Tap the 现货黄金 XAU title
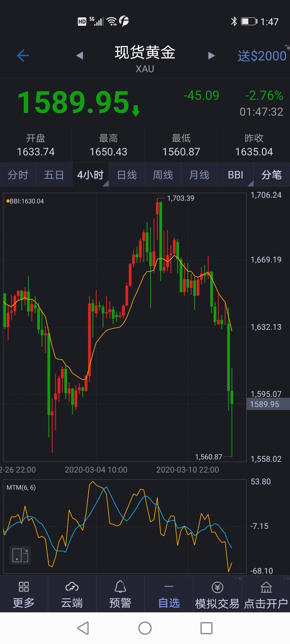 pos(145,59)
